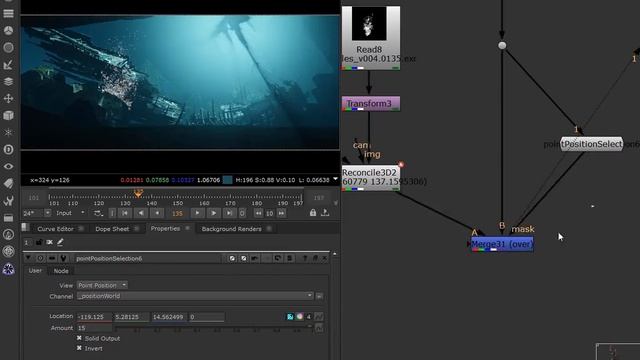This screenshot has height=360, width=640.
Task: Click the properties panel lock icon
Action: pos(39,242)
